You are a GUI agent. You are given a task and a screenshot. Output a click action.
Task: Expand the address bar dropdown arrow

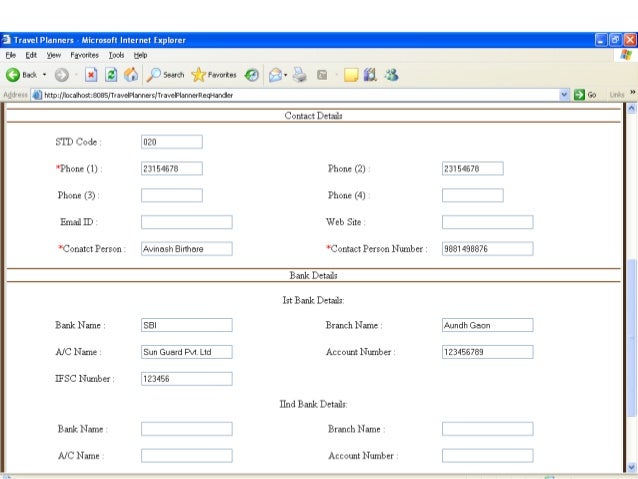565,95
